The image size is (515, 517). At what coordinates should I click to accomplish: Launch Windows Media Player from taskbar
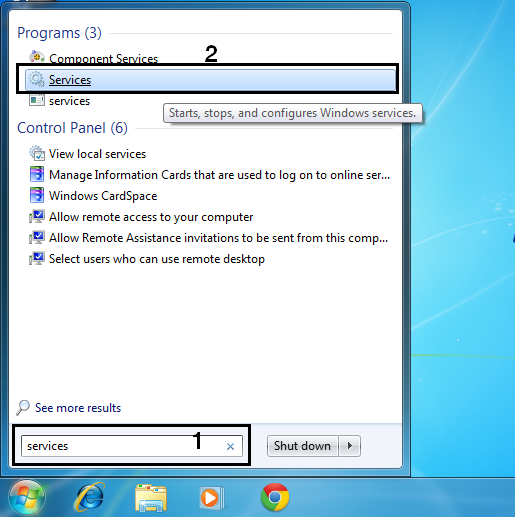click(x=212, y=498)
